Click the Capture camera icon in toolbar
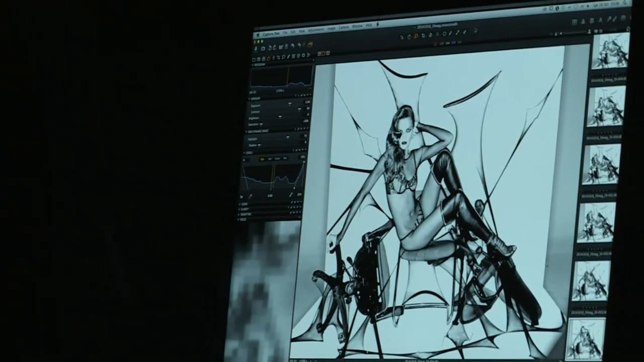The width and height of the screenshot is (644, 362). click(x=263, y=48)
